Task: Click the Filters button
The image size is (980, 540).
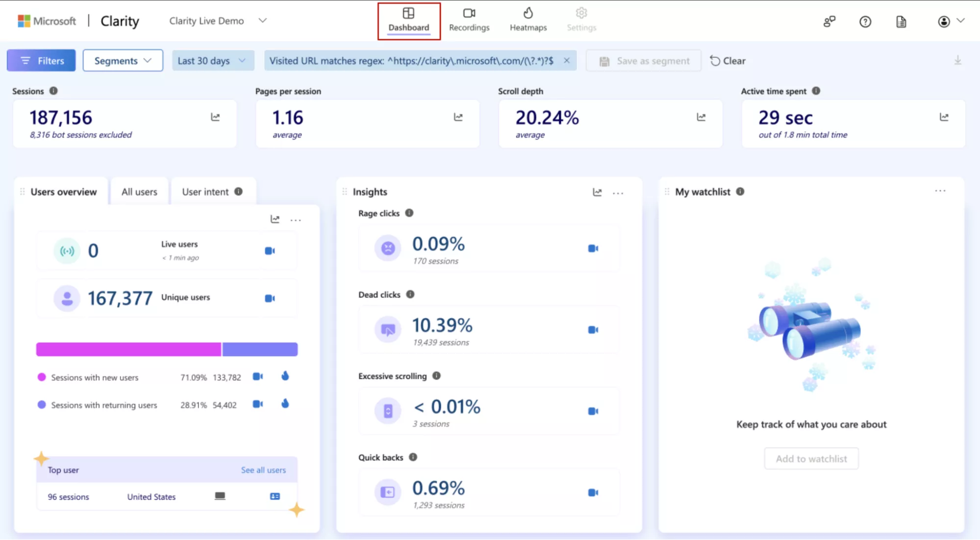Action: 41,61
